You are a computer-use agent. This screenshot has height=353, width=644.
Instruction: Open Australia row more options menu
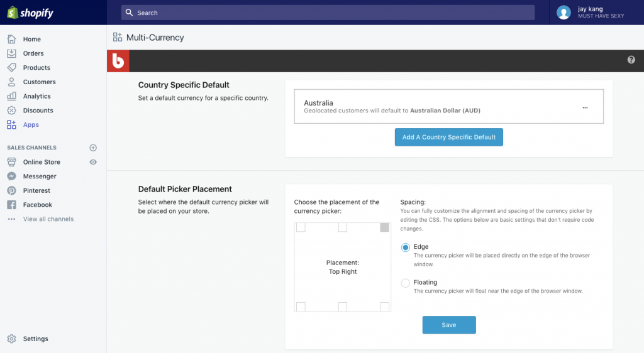coord(585,107)
